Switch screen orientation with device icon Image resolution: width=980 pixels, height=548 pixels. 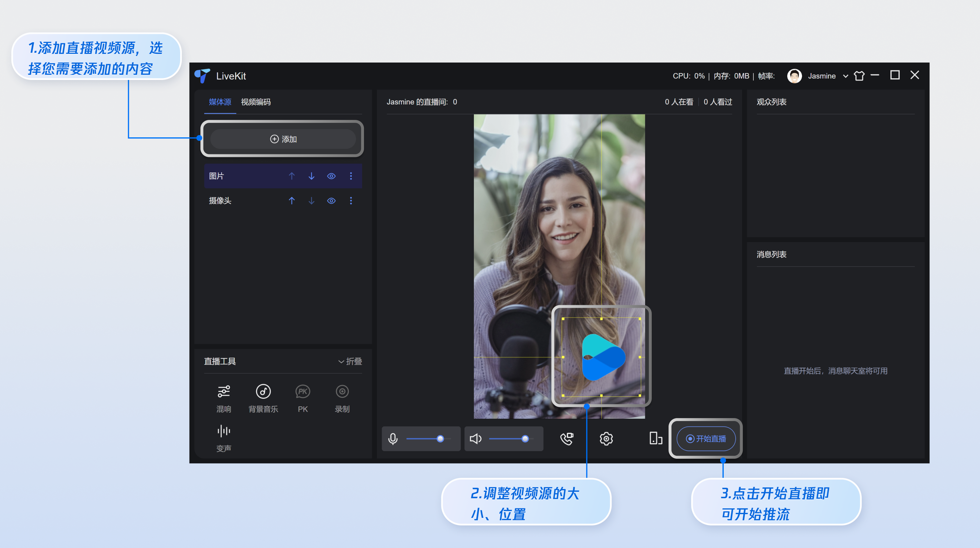pyautogui.click(x=655, y=438)
